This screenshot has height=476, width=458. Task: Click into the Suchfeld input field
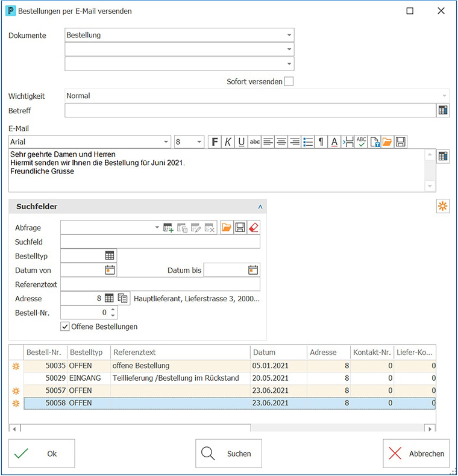(160, 242)
